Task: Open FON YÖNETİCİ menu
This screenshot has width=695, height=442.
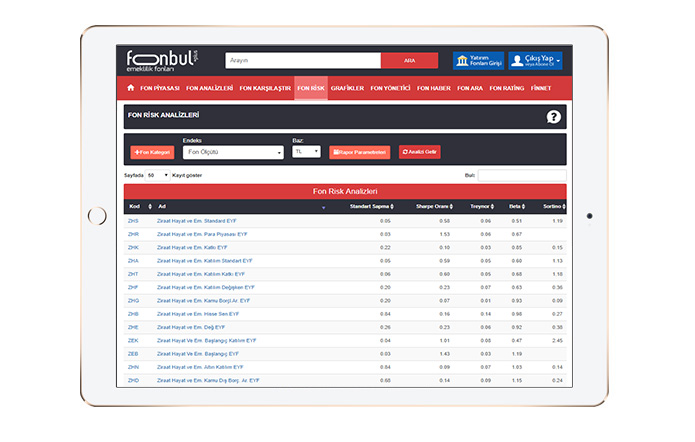Action: pos(390,88)
